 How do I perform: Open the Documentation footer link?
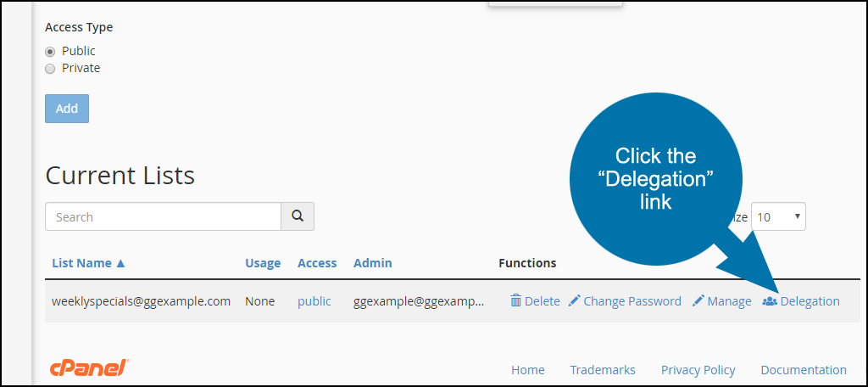[x=804, y=370]
